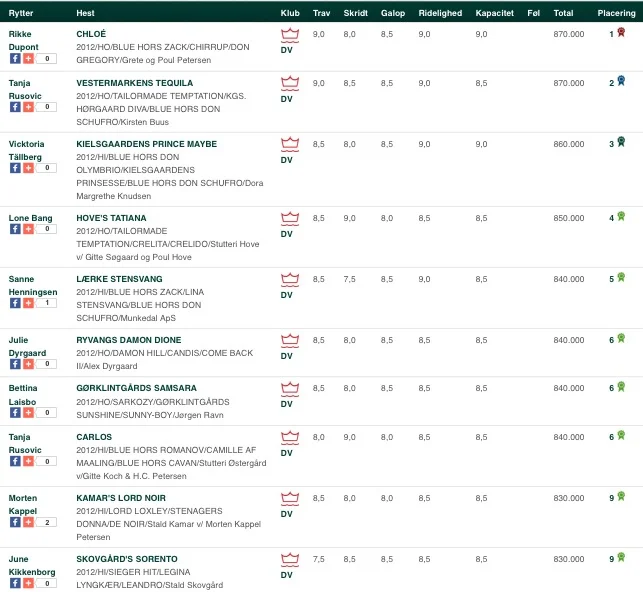Click the green rosette beside placing 4
643x592 pixels.
[x=621, y=216]
